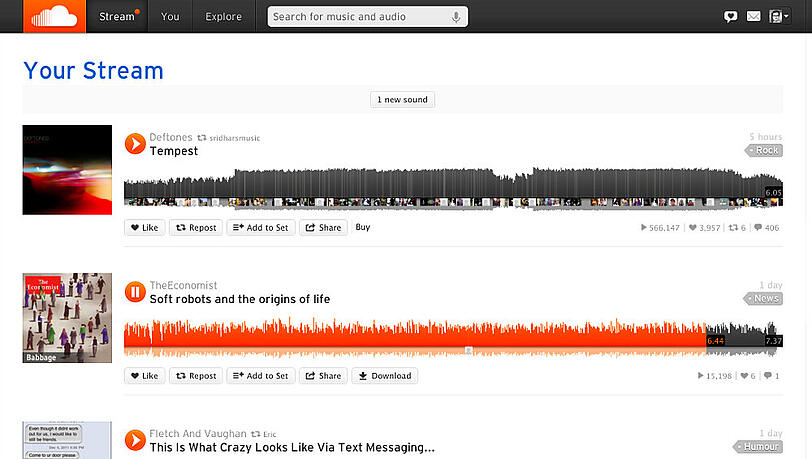Click the repost icon beside Eric
This screenshot has height=459, width=812.
[x=256, y=434]
